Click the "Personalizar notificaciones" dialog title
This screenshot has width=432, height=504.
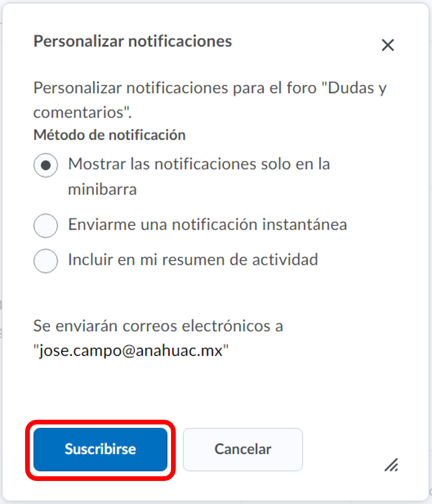(132, 41)
